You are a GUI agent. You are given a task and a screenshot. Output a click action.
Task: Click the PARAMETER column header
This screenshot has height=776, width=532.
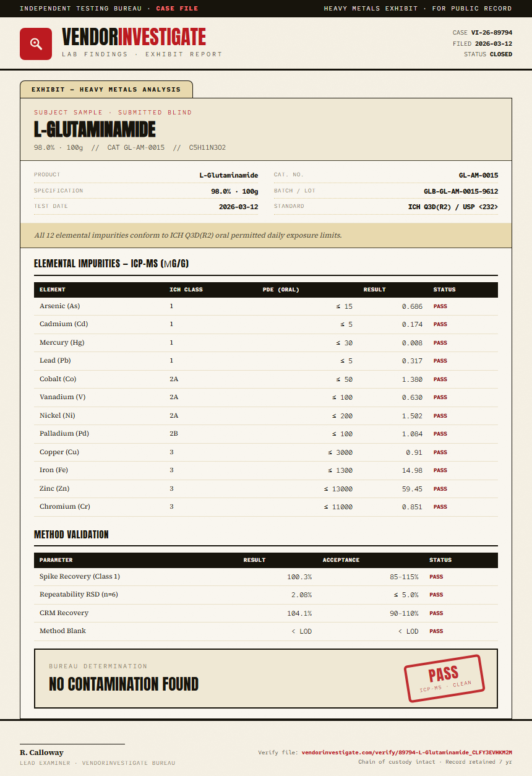(56, 560)
